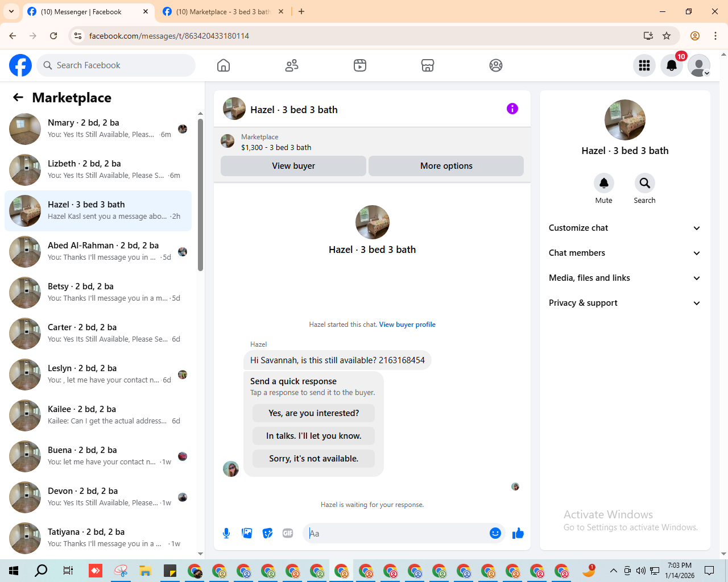728x582 pixels.
Task: Open Nmary 2 bd, 2 ba conversation
Action: click(x=98, y=129)
